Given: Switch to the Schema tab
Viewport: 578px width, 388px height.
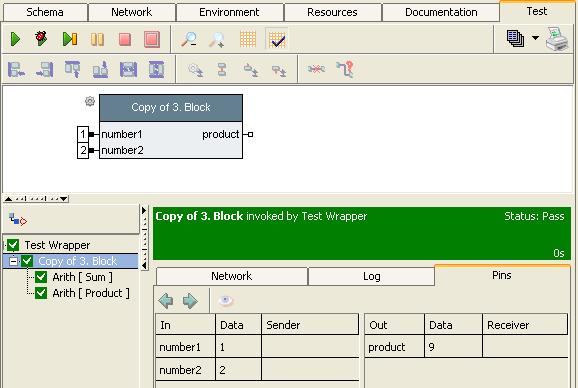Looking at the screenshot, I should 45,12.
